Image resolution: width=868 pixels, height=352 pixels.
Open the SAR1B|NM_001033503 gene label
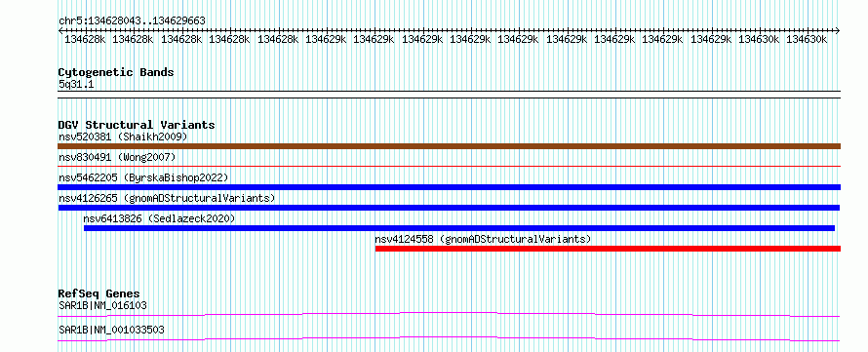pos(111,330)
